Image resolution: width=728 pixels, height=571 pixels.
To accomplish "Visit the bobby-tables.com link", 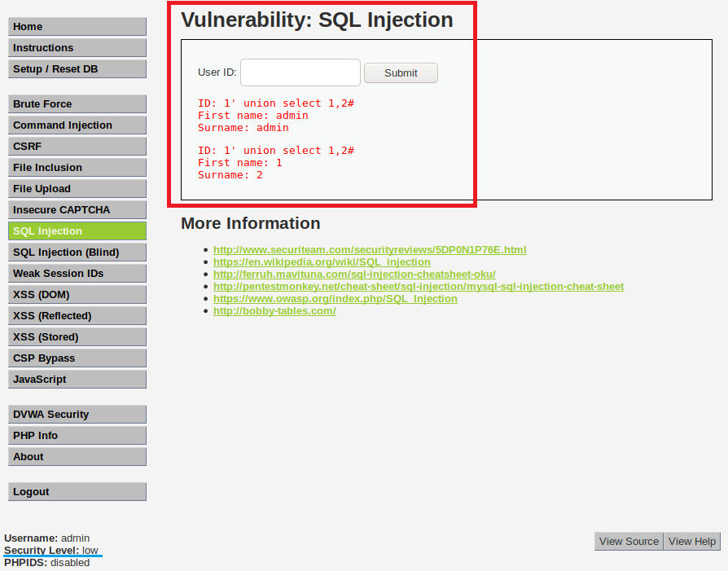I will coord(274,311).
